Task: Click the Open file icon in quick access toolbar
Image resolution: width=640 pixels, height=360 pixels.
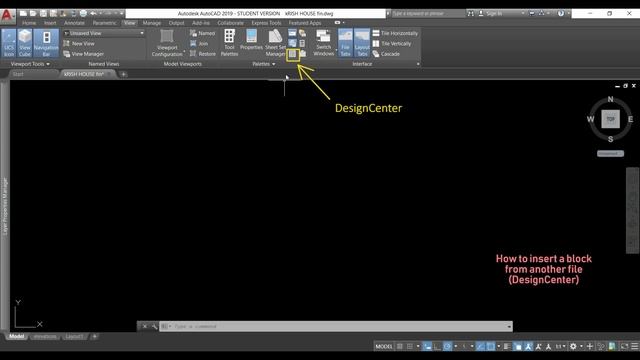Action: (x=33, y=13)
